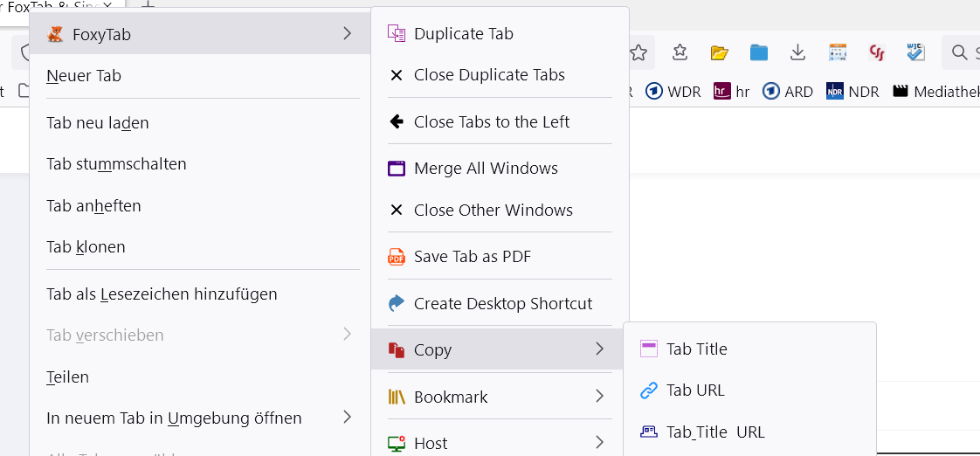
Task: Click the red CSS toolbar icon
Action: (x=877, y=53)
